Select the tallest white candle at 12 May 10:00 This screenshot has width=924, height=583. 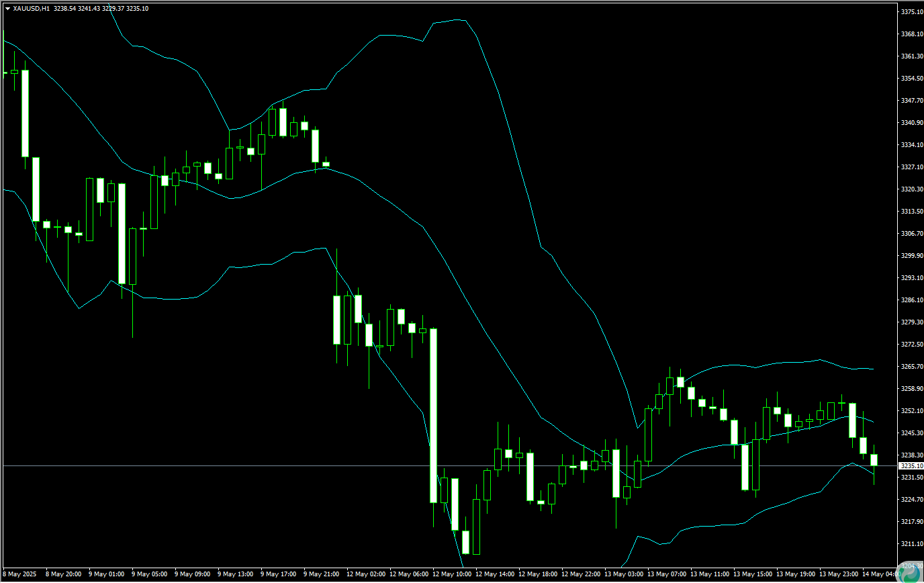[434, 415]
